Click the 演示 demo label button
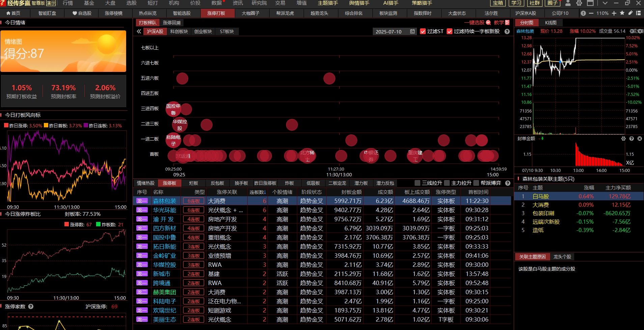 click(x=51, y=3)
